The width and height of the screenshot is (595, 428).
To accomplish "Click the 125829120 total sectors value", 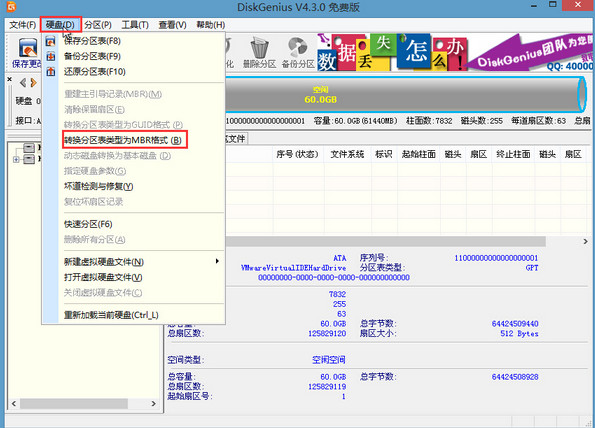I will 327,334.
